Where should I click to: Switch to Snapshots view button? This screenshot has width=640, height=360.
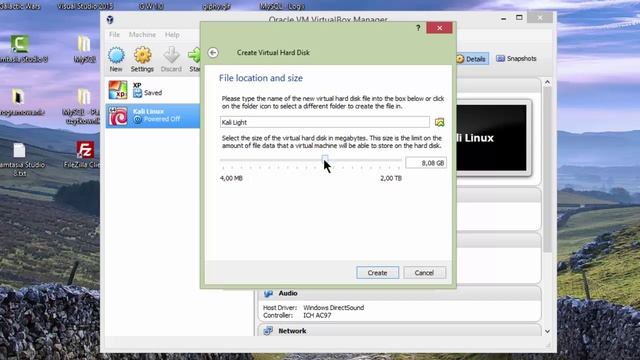516,58
